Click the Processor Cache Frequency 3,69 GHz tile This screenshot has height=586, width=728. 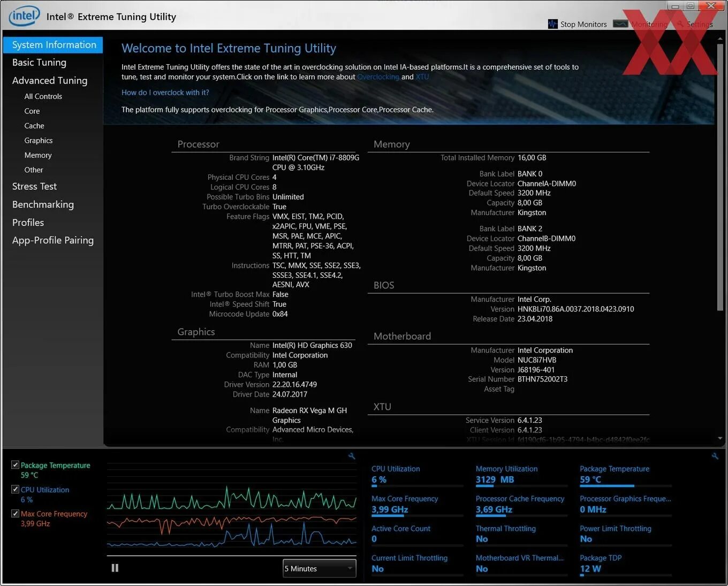(521, 505)
